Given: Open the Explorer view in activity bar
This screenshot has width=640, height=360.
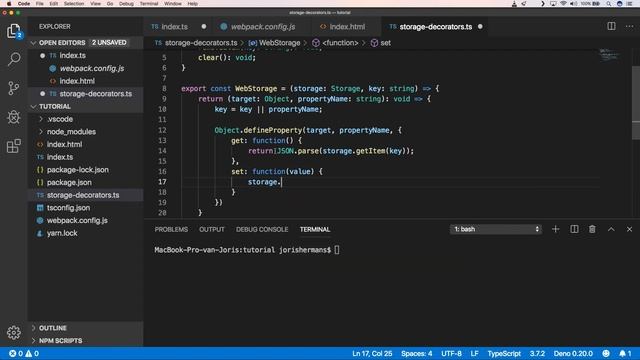Looking at the screenshot, I should (x=13, y=31).
